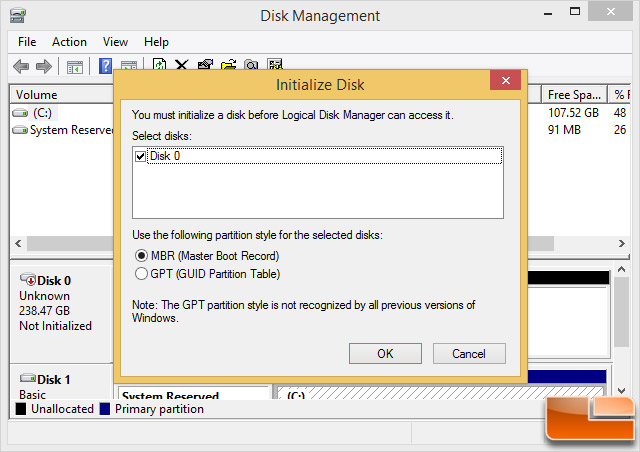This screenshot has width=640, height=452.
Task: Select the Disk 0 not-initialized disk icon
Action: point(28,279)
